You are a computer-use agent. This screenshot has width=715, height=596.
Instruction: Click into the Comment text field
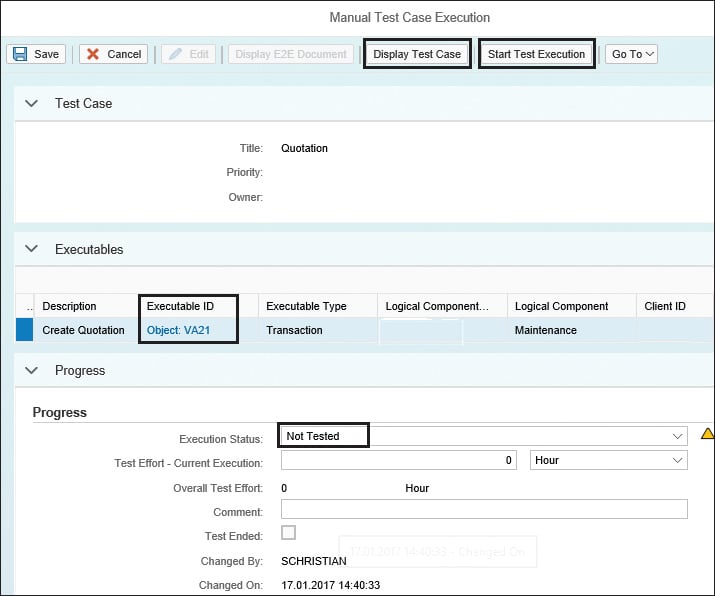pyautogui.click(x=484, y=510)
